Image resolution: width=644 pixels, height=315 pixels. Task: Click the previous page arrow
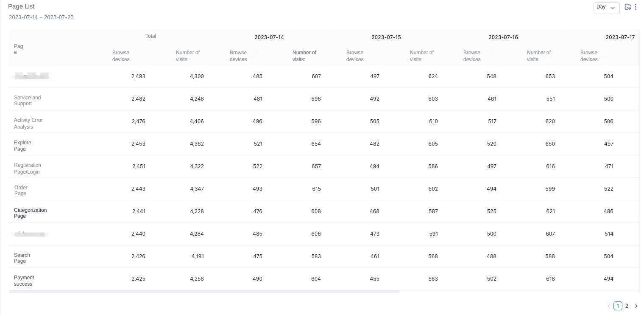(x=609, y=306)
